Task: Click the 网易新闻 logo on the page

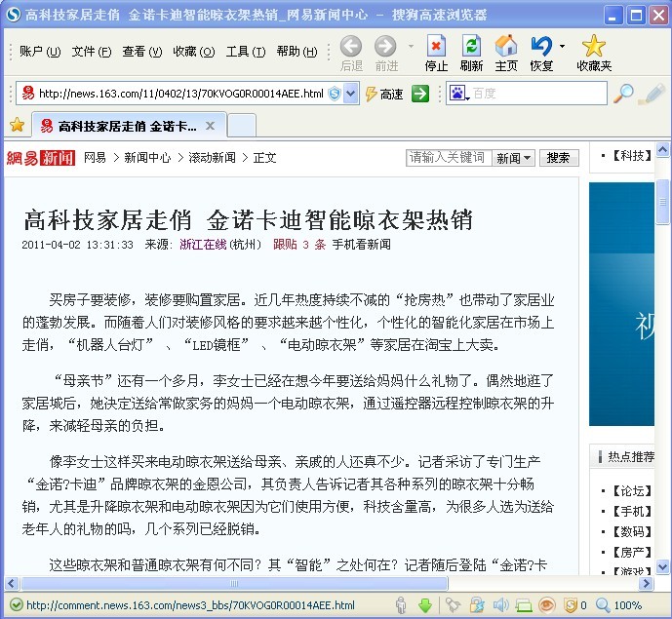Action: point(41,158)
